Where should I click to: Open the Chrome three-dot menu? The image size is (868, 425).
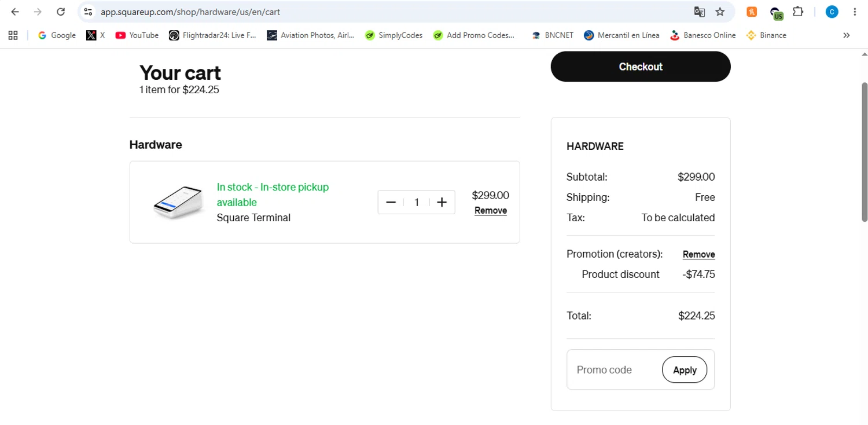click(855, 12)
